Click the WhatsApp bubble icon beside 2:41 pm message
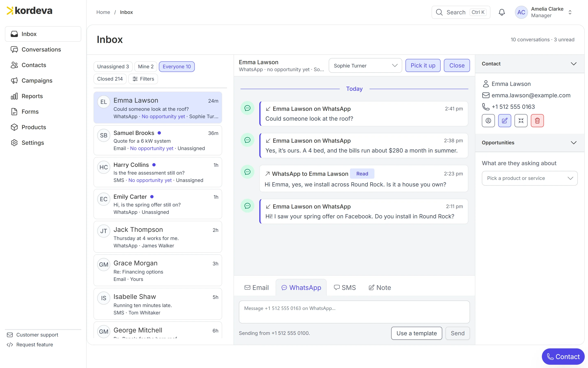This screenshot has width=588, height=368. tap(247, 108)
